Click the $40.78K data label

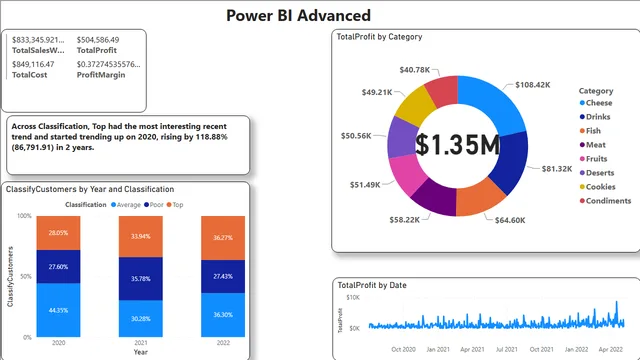tap(415, 70)
